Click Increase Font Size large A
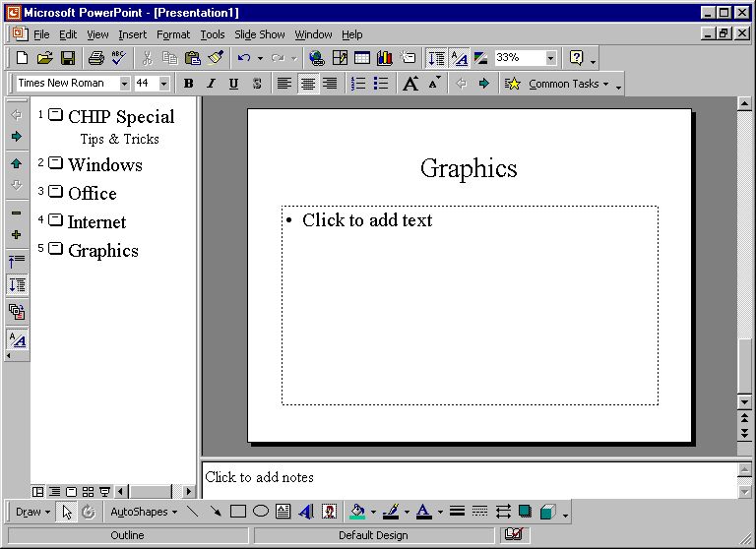Image resolution: width=756 pixels, height=549 pixels. pyautogui.click(x=410, y=84)
